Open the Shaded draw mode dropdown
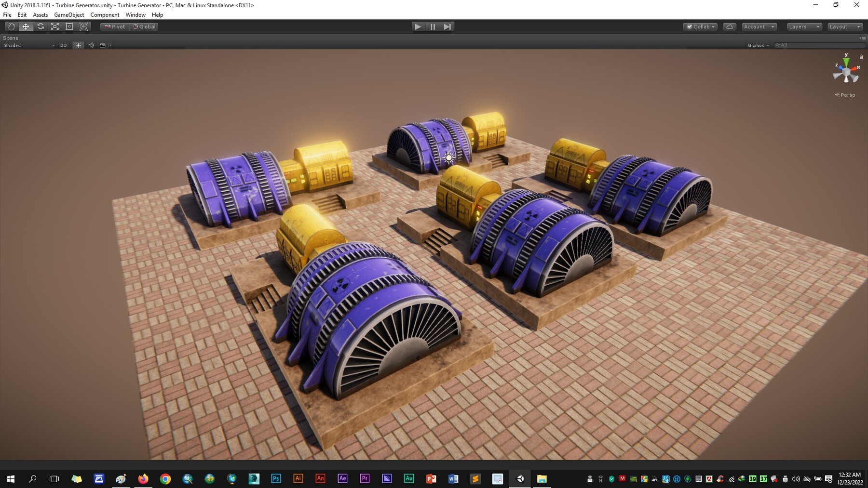The width and height of the screenshot is (868, 488). pos(27,45)
